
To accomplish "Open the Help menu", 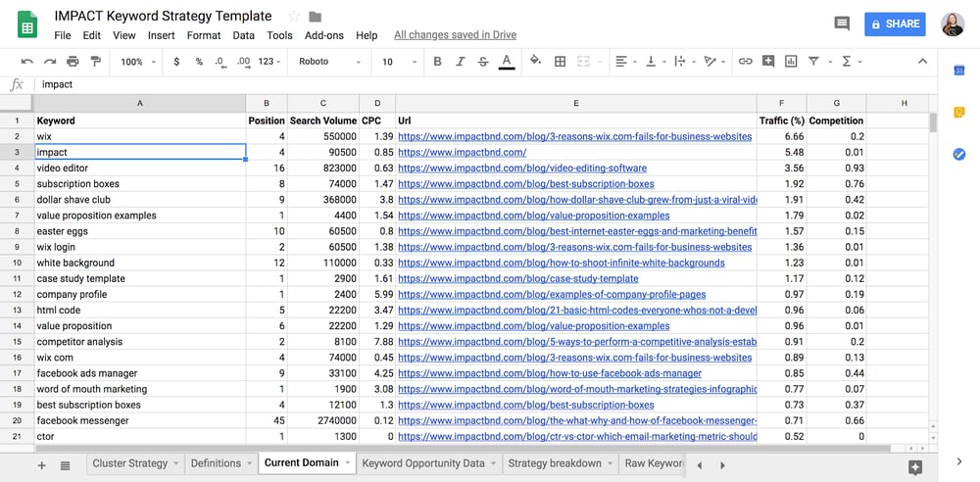I will point(367,35).
